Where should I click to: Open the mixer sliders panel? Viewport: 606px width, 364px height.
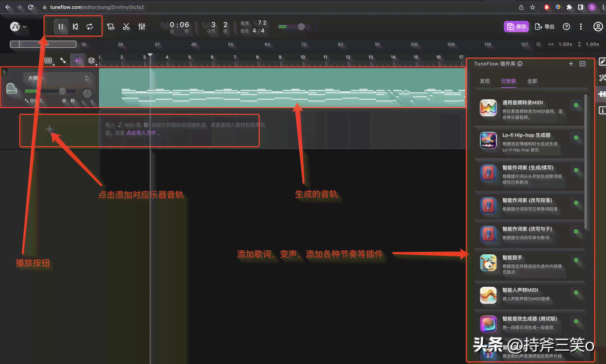pyautogui.click(x=142, y=27)
